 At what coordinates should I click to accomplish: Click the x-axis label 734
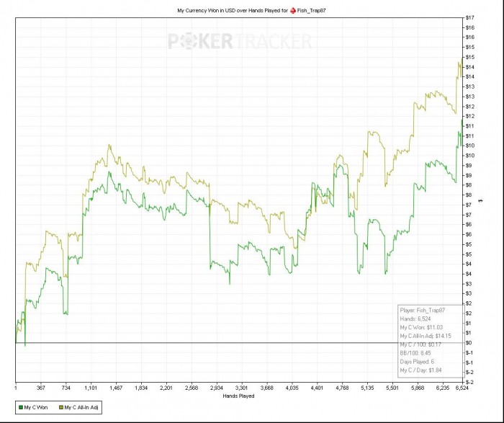click(66, 388)
